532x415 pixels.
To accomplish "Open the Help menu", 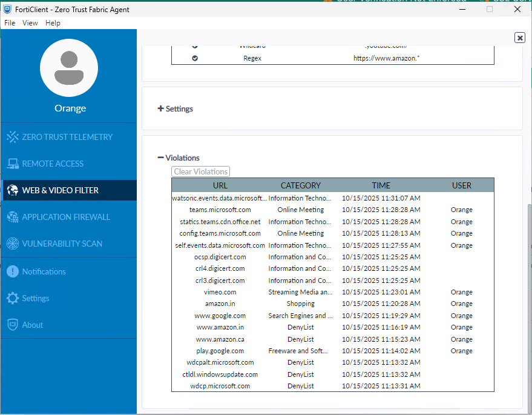I will click(53, 23).
